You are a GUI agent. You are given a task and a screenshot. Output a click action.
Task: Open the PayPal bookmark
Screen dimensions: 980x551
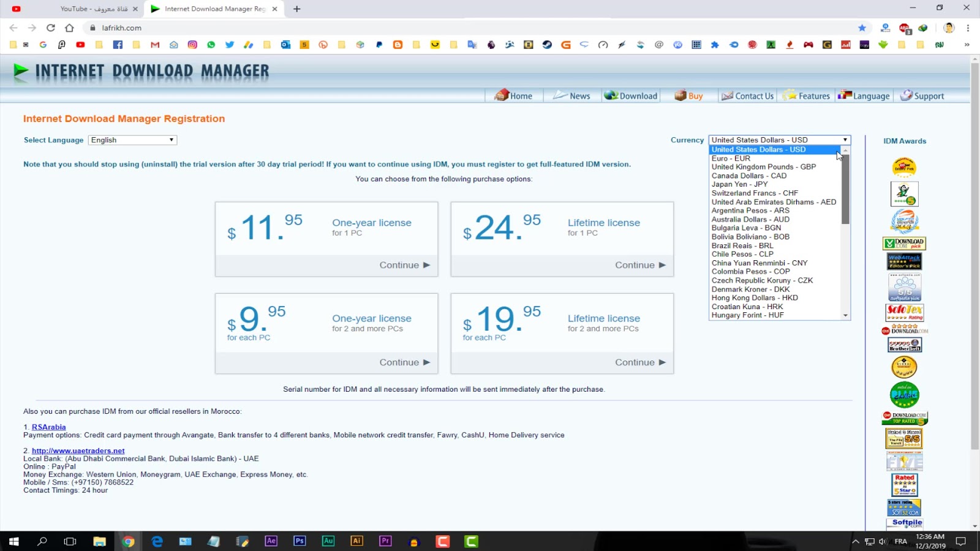click(379, 45)
